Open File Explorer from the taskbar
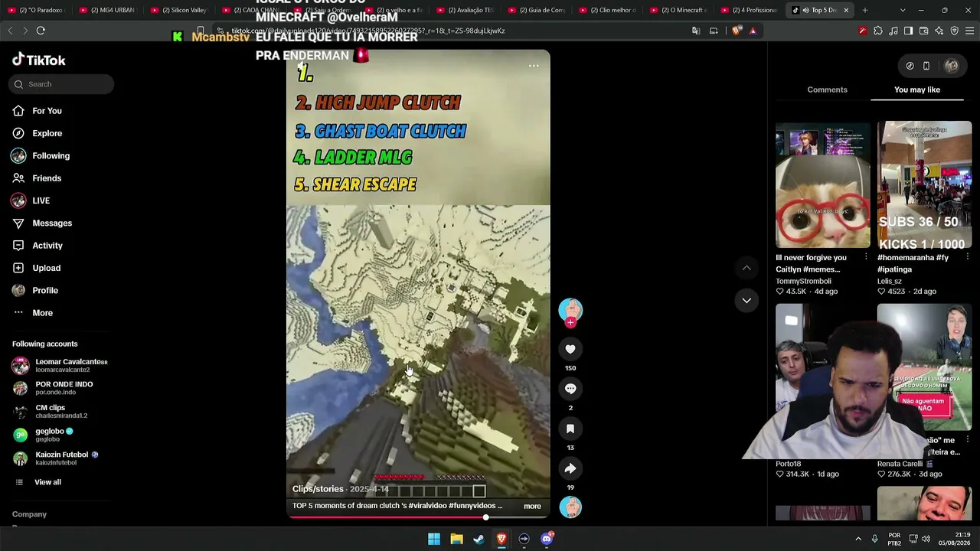Viewport: 980px width, 551px height. click(x=456, y=539)
